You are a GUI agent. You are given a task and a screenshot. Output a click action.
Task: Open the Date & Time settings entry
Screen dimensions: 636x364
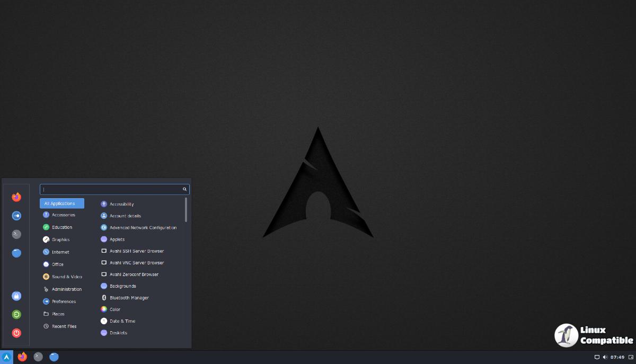click(122, 321)
